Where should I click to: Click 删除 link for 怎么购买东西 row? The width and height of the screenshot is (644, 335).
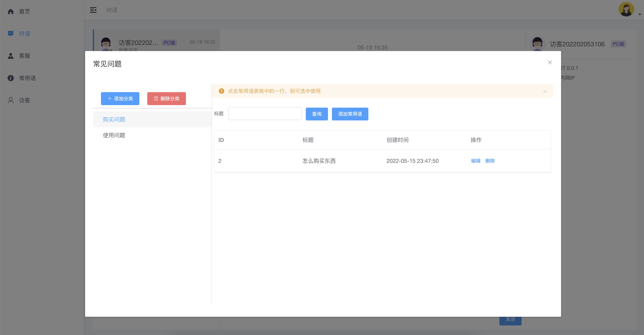coord(490,161)
